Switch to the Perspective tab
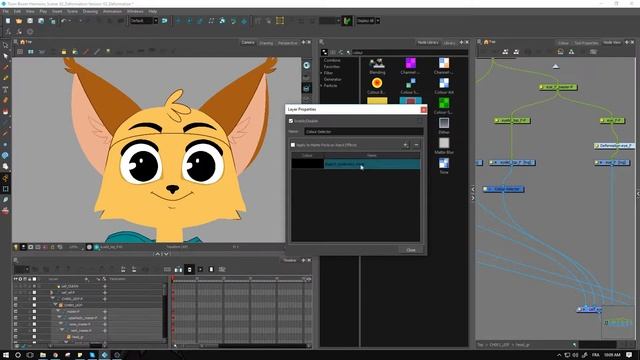640x360 pixels. pyautogui.click(x=287, y=43)
